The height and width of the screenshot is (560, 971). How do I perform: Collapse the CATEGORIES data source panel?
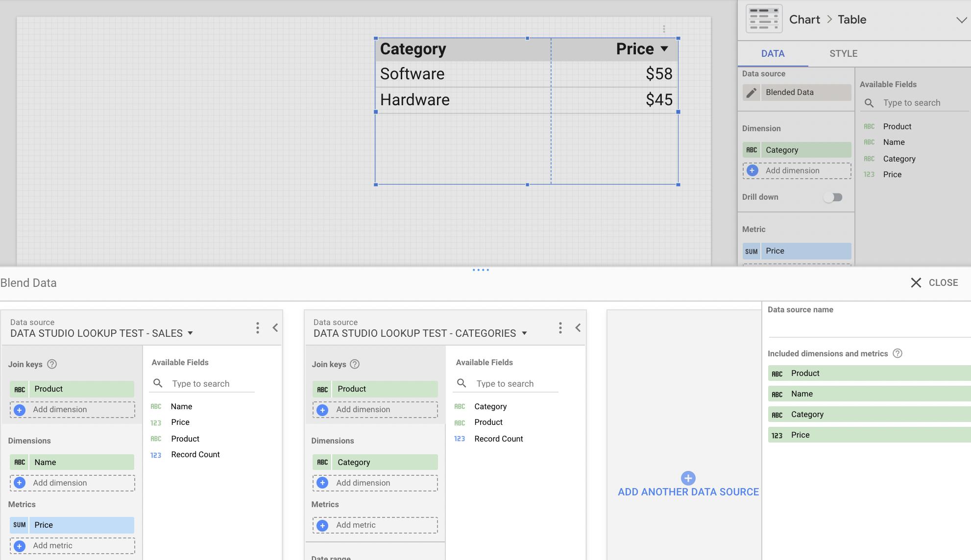click(x=578, y=327)
